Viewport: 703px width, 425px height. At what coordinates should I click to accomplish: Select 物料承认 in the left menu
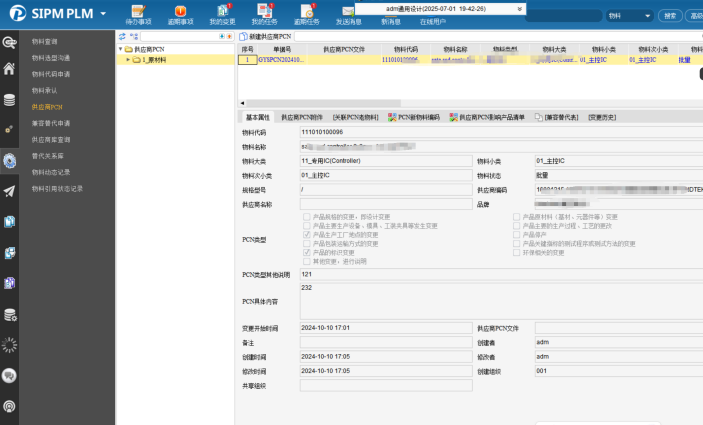(44, 90)
